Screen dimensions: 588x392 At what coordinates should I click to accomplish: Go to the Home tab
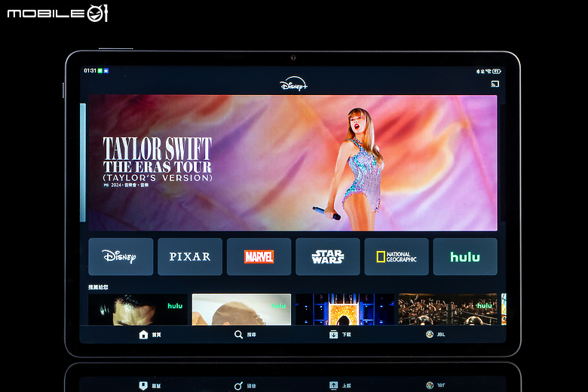150,334
